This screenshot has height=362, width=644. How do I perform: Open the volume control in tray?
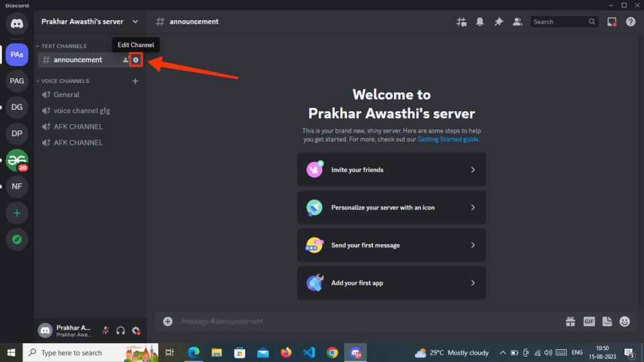(x=548, y=353)
